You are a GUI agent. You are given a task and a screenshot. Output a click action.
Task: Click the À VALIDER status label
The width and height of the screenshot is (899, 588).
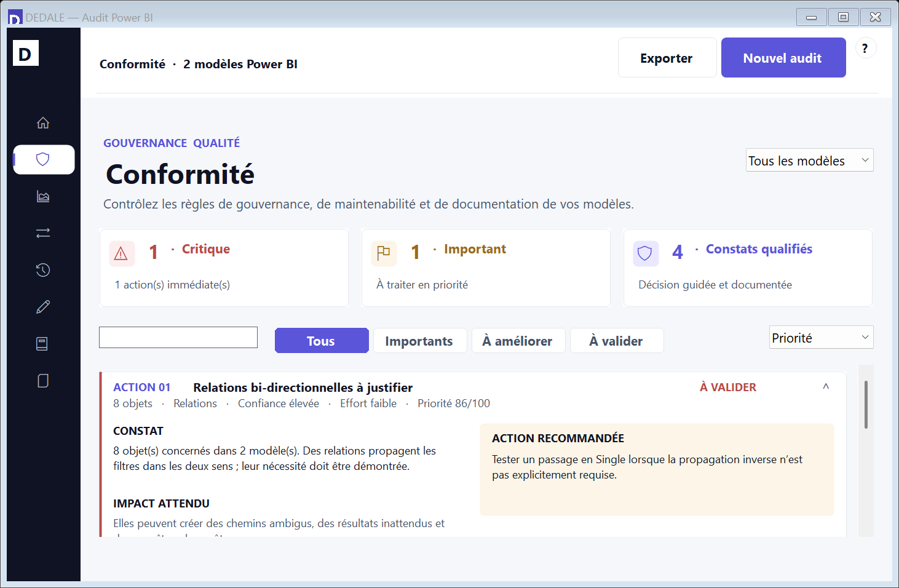coord(728,387)
